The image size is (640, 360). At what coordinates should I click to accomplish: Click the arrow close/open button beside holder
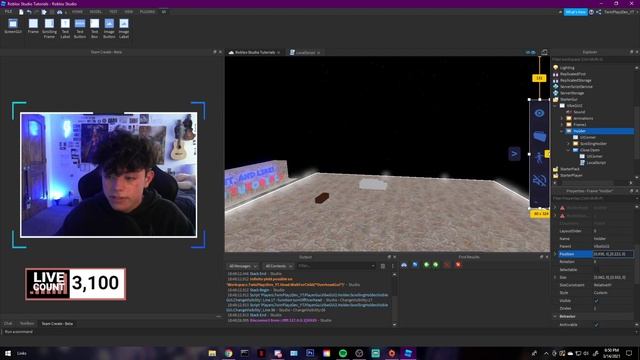[x=514, y=153]
